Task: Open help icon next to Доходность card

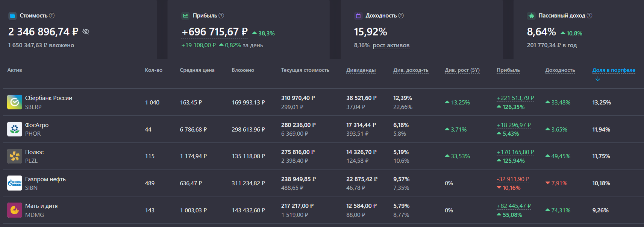Action: pyautogui.click(x=401, y=15)
